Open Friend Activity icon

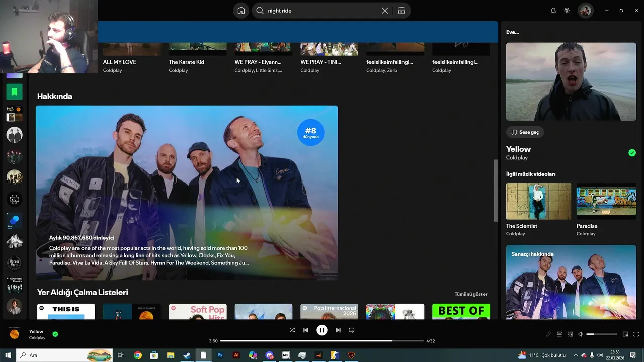coord(567,11)
